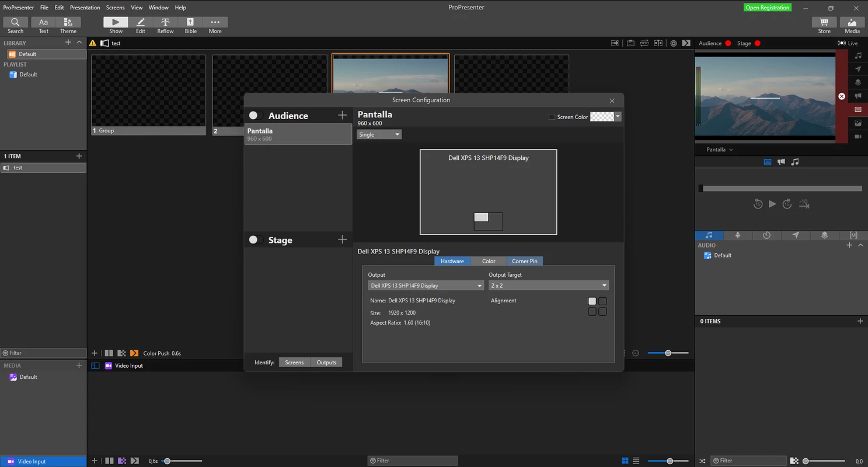Add a new screen to Audience

342,116
